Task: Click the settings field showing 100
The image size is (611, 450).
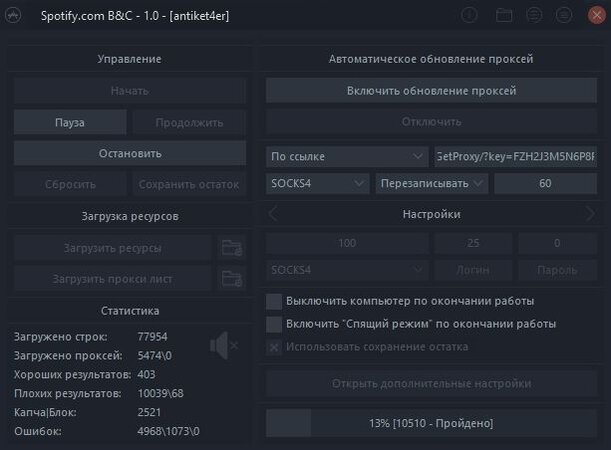Action: click(347, 243)
